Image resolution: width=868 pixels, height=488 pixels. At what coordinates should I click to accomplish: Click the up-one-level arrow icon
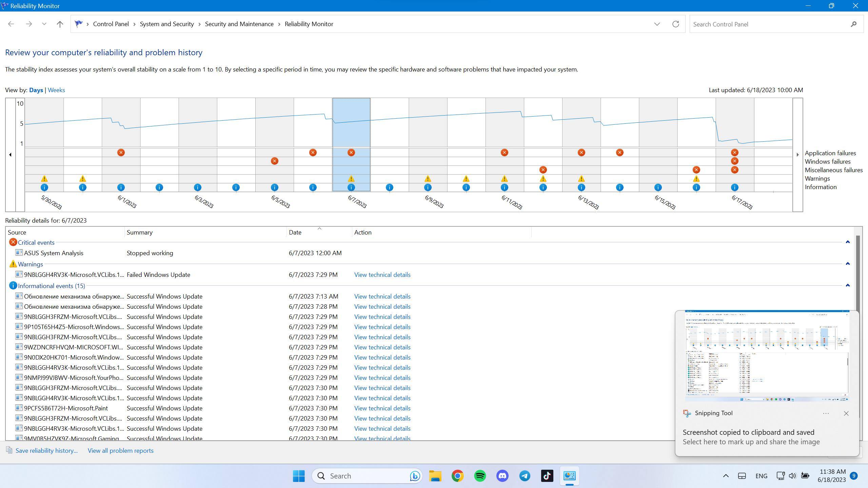60,24
